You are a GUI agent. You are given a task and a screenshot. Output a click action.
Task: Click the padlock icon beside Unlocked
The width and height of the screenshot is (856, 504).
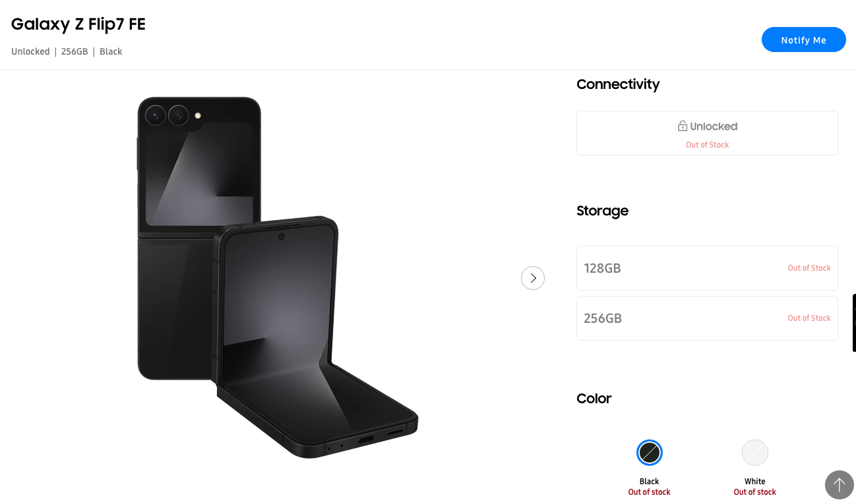tap(683, 126)
